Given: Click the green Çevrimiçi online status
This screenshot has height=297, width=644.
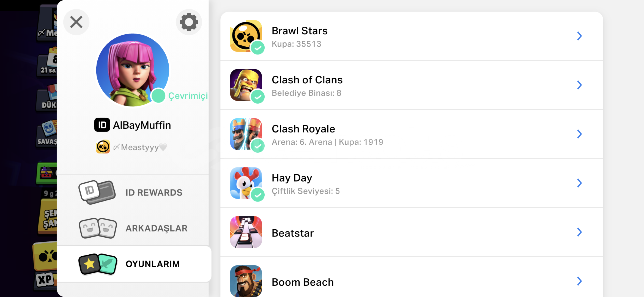Looking at the screenshot, I should point(188,96).
